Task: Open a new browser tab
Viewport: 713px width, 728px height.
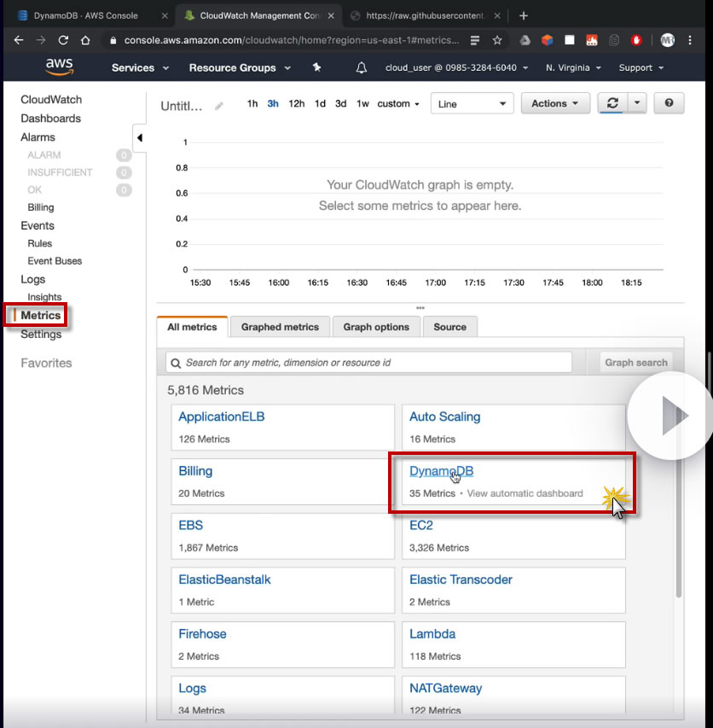Action: pos(524,15)
